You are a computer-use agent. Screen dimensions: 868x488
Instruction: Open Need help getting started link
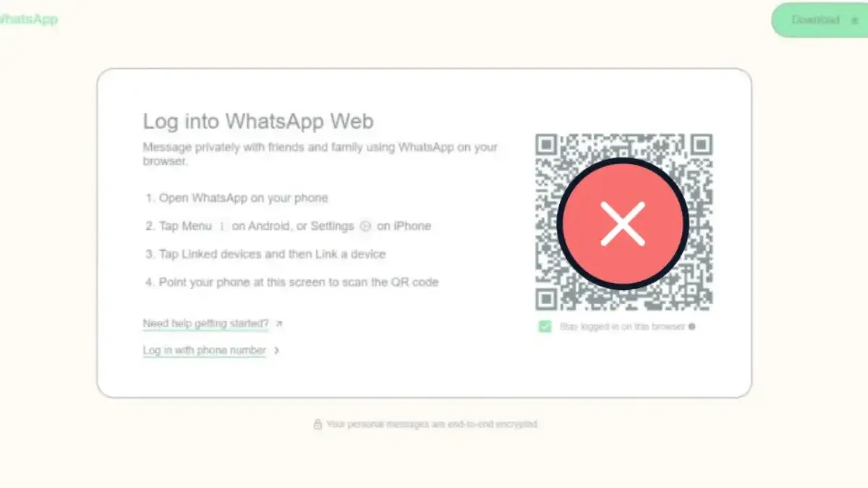[205, 324]
